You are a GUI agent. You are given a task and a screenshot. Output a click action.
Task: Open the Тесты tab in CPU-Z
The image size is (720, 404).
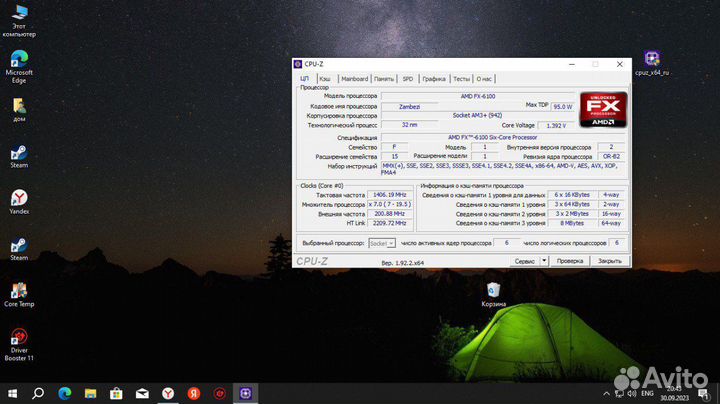[x=461, y=78]
